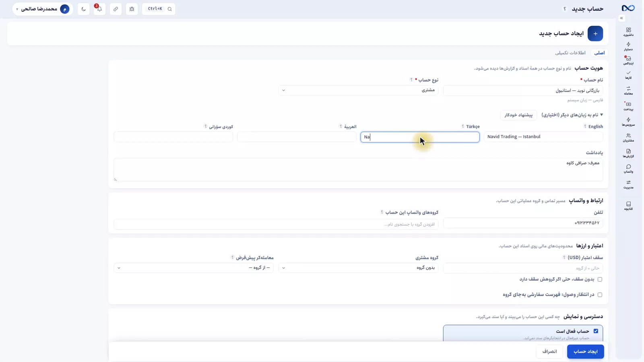Click the bug report icon in top bar
Image resolution: width=644 pixels, height=362 pixels.
click(132, 9)
